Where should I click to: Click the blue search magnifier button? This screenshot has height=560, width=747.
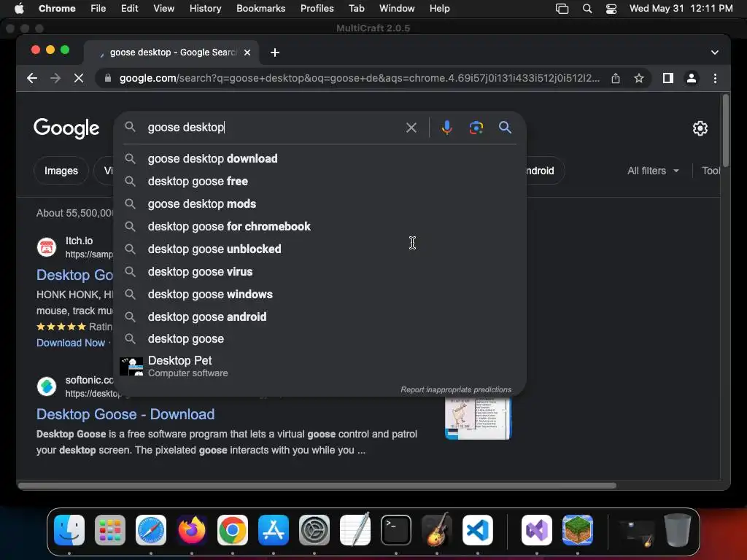pos(505,127)
